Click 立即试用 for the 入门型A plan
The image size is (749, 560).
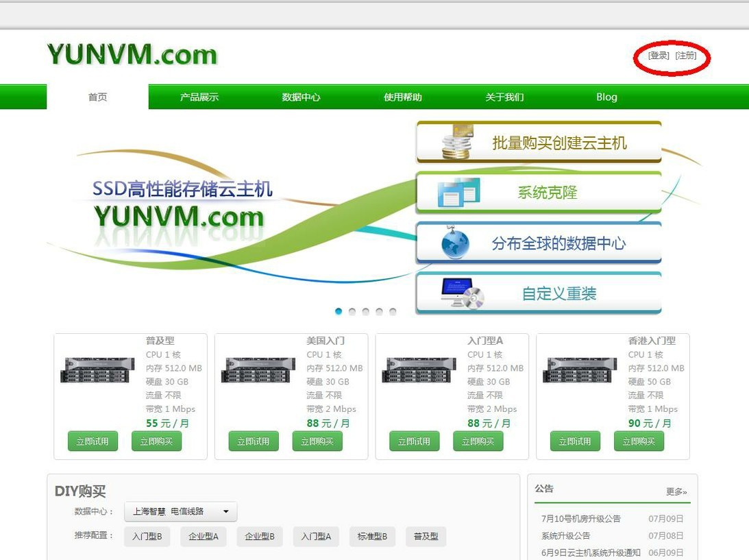point(414,441)
